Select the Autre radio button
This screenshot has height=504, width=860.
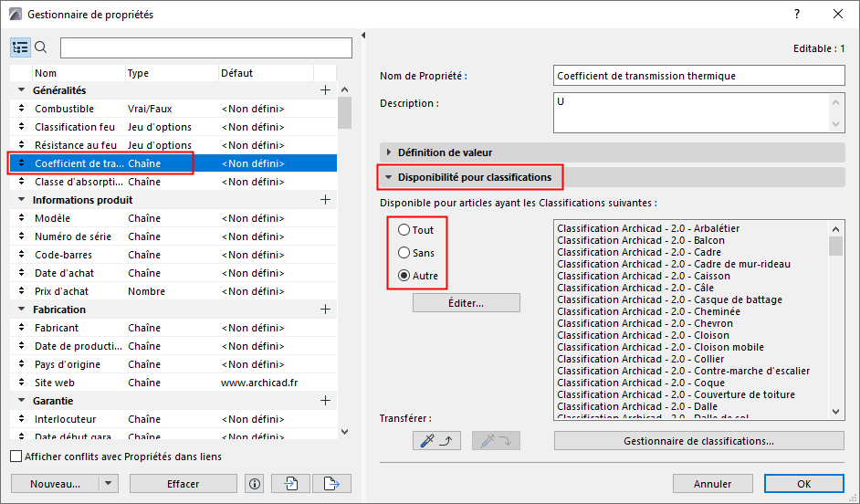click(404, 276)
